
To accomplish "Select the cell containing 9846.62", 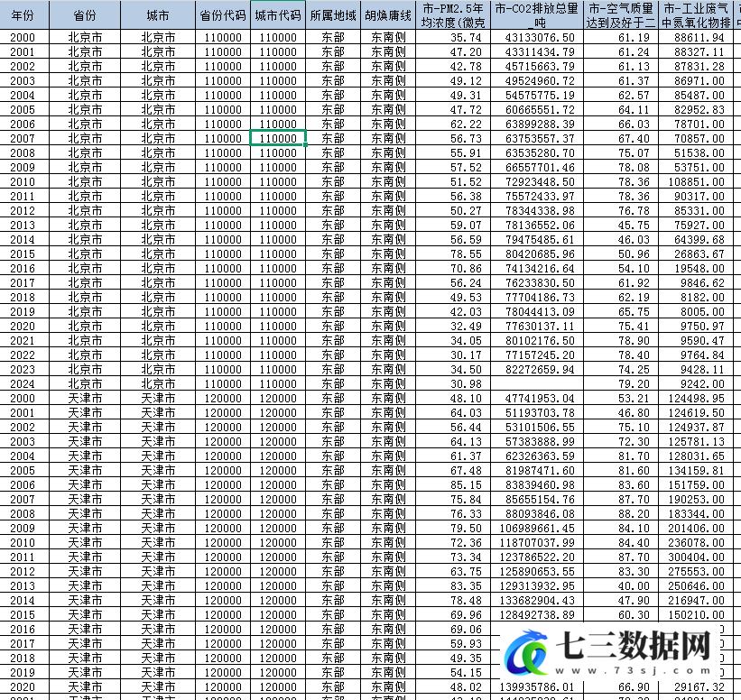I will pyautogui.click(x=696, y=283).
